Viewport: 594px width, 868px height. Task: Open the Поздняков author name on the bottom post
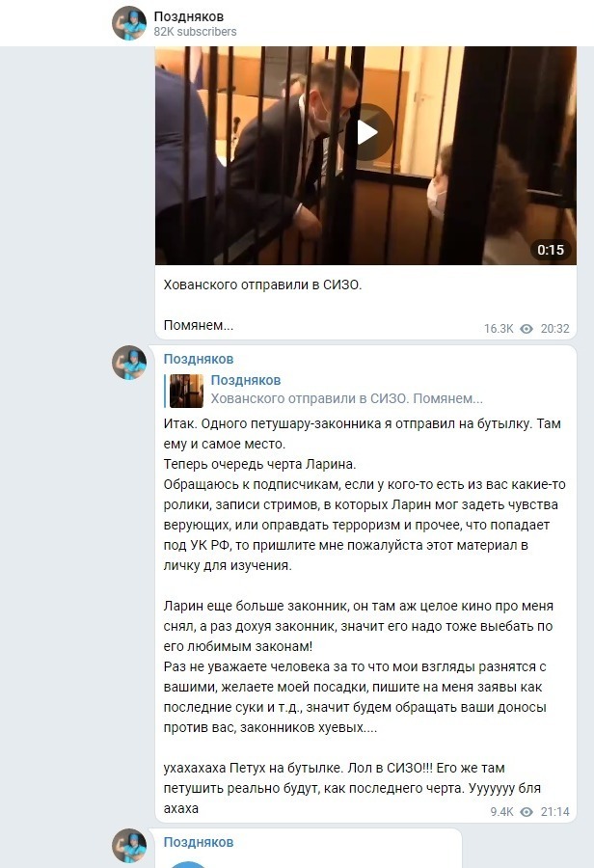(199, 842)
